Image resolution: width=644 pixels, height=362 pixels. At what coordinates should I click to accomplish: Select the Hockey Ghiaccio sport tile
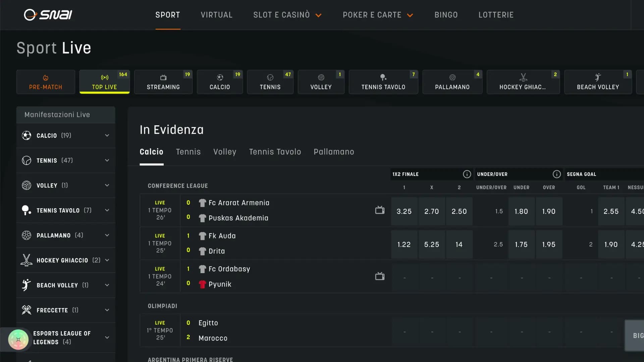pyautogui.click(x=523, y=82)
